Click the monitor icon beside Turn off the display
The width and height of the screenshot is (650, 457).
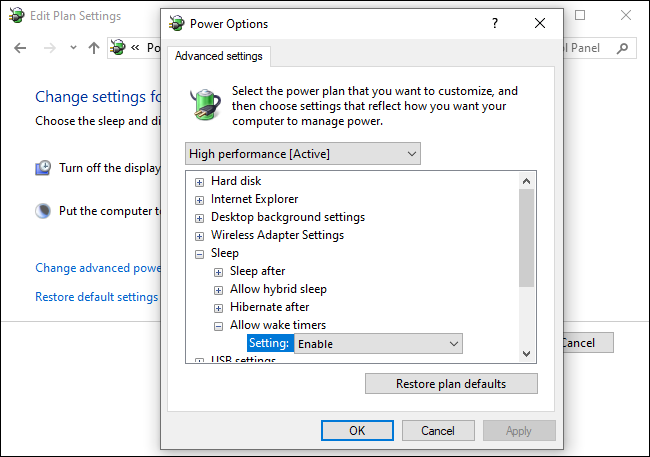[x=43, y=168]
